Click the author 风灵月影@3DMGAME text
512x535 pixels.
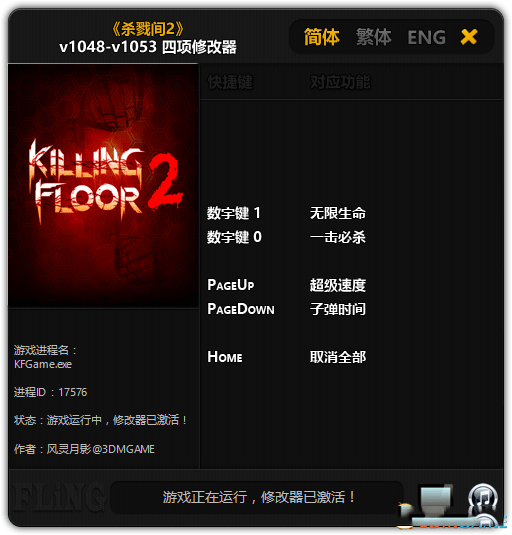pos(101,449)
